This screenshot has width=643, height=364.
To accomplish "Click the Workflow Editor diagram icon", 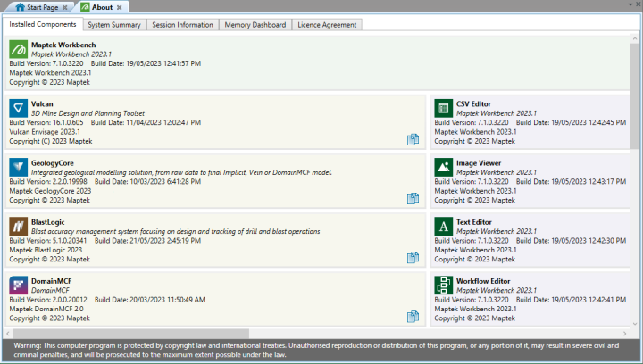I will click(444, 285).
